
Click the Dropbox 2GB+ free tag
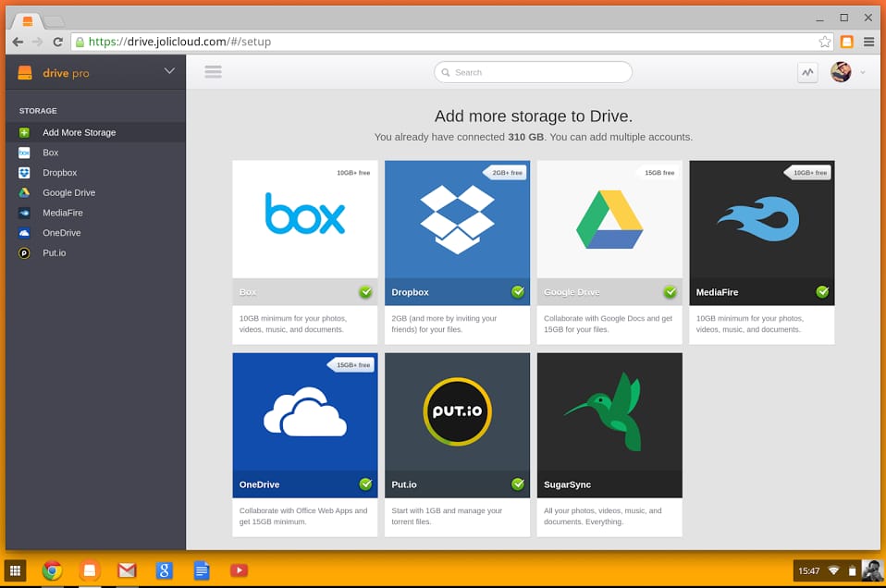click(x=505, y=172)
